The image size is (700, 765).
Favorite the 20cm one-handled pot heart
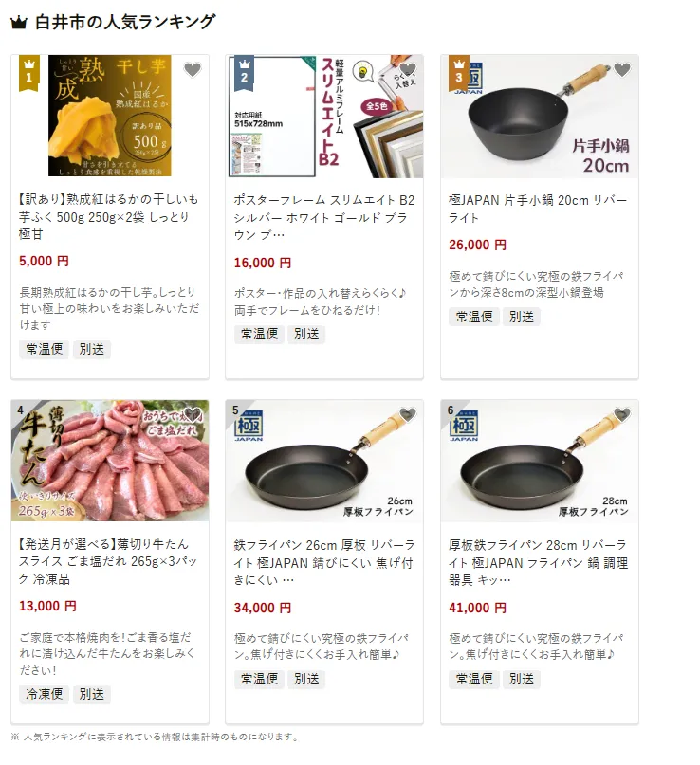coord(622,70)
